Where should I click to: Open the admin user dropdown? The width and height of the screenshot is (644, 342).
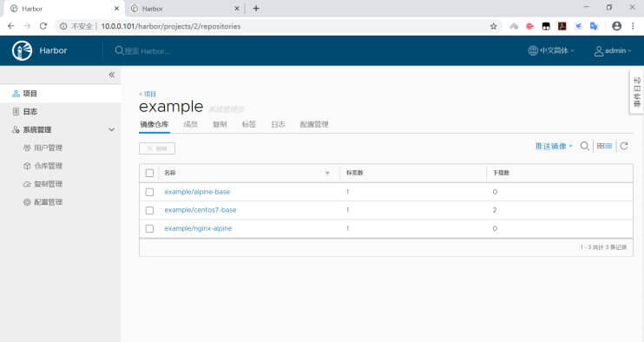pos(613,51)
